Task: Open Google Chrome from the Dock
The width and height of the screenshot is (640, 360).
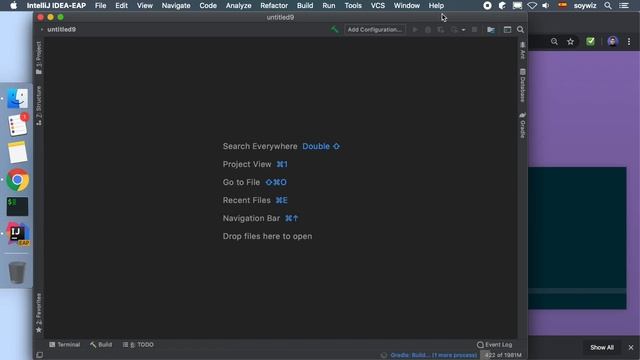Action: click(x=18, y=180)
